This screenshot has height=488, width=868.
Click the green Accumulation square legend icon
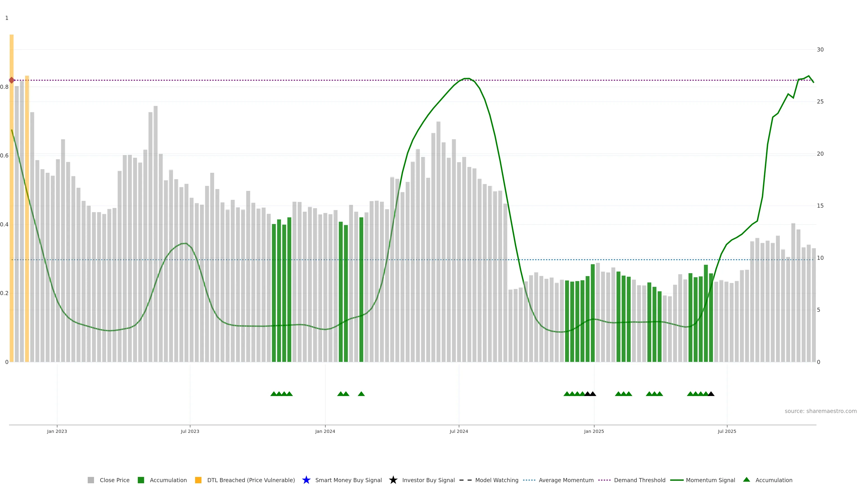[x=141, y=480]
